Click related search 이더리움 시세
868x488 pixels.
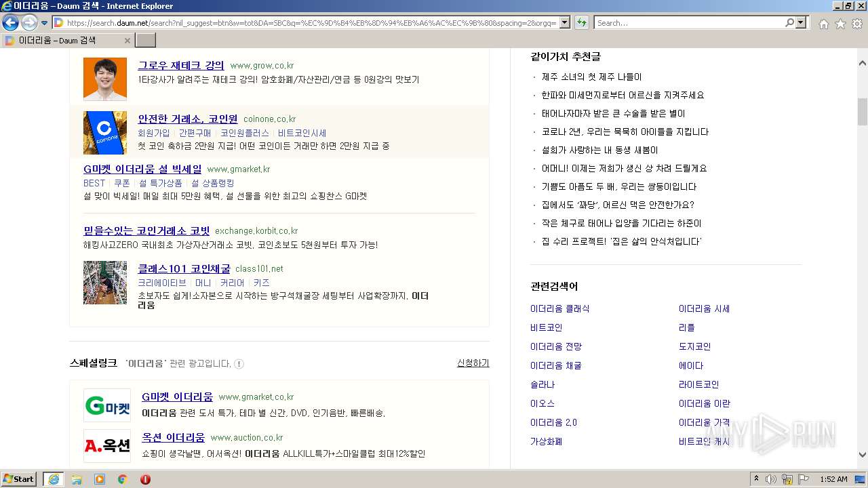(704, 309)
